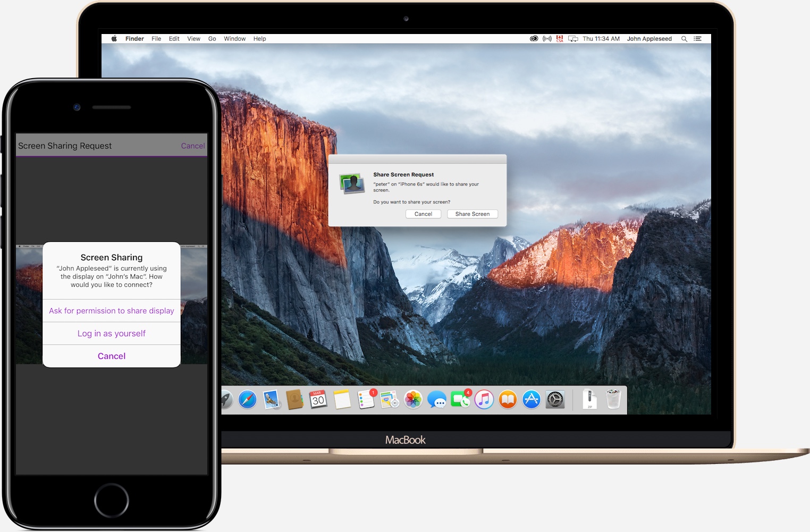Launch iTunes from the dock
Image resolution: width=810 pixels, height=532 pixels.
(484, 400)
